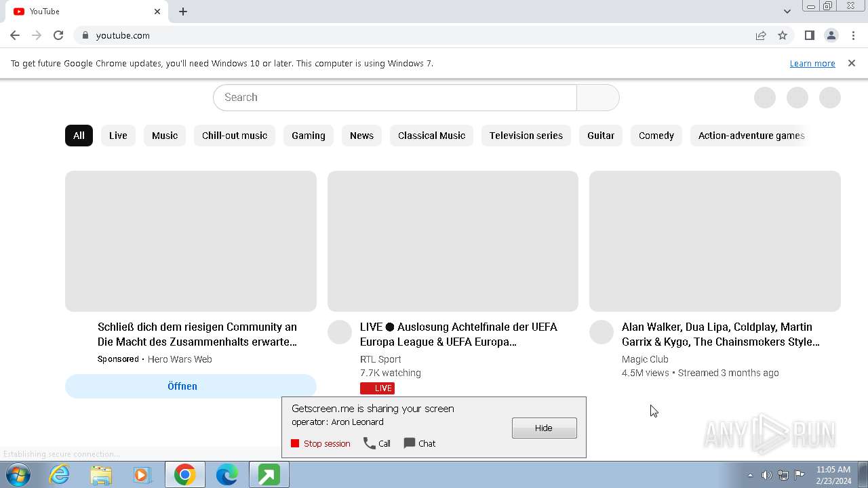Switch to Chrome taskbar icon

[x=185, y=475]
